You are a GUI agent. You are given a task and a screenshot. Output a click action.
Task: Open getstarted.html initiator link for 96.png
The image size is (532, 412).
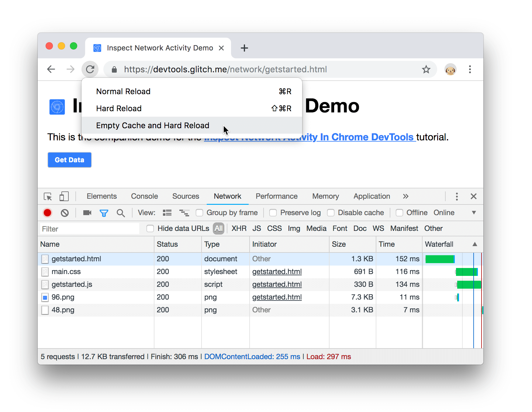277,297
